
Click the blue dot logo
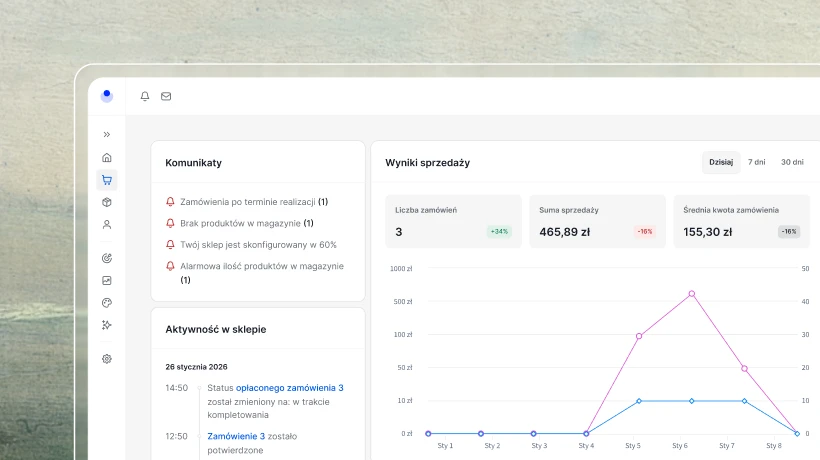[107, 96]
